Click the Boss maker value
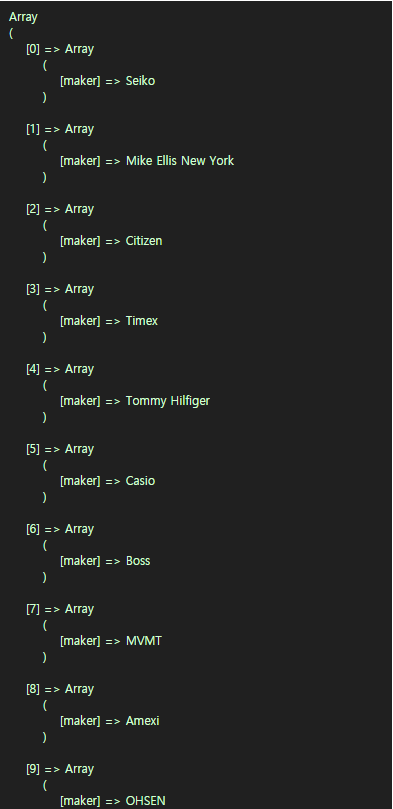This screenshot has width=393, height=809. click(x=138, y=561)
